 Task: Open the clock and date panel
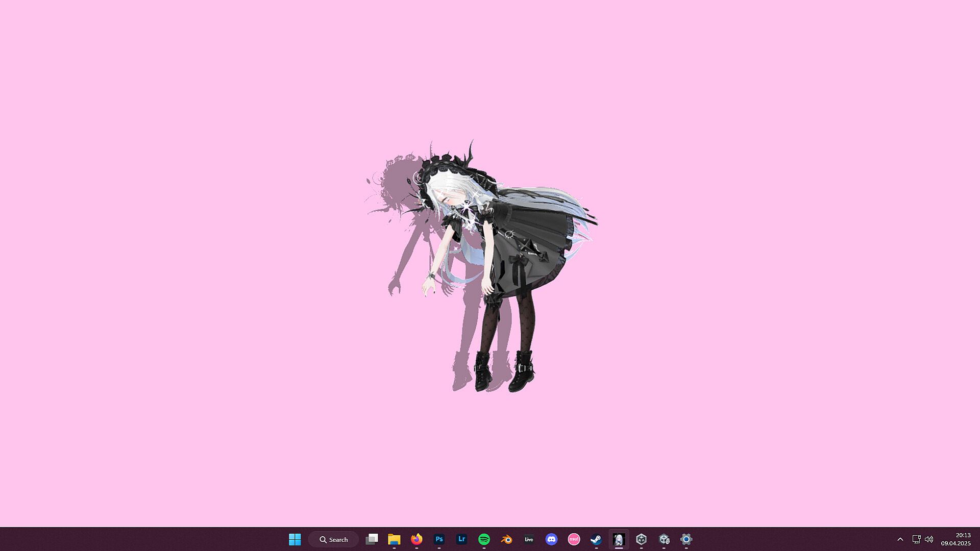click(x=956, y=539)
